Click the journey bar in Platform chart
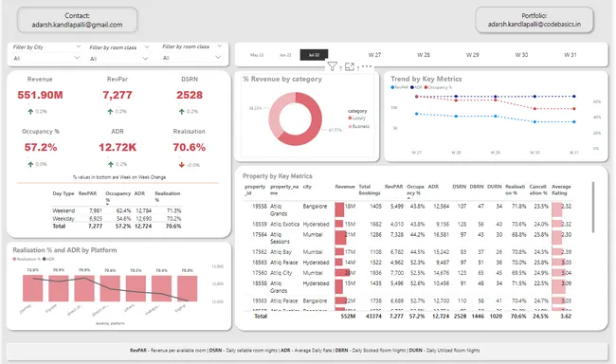This screenshot has width=616, height=364. (x=32, y=288)
